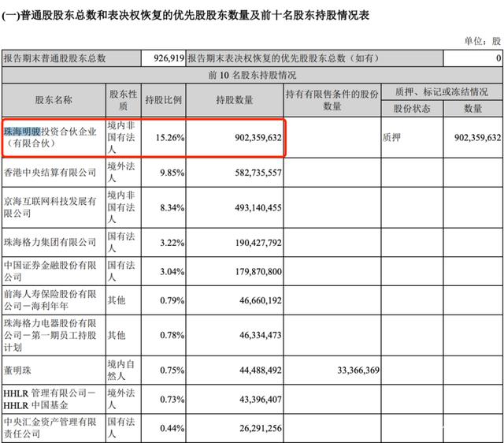Viewport: 504px width, 443px height.
Task: Select shareholder 董明珠
Action: click(x=17, y=370)
